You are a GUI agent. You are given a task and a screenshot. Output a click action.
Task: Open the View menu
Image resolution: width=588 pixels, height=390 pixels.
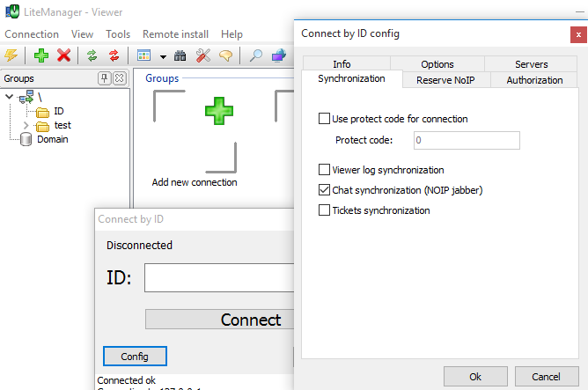coord(82,34)
